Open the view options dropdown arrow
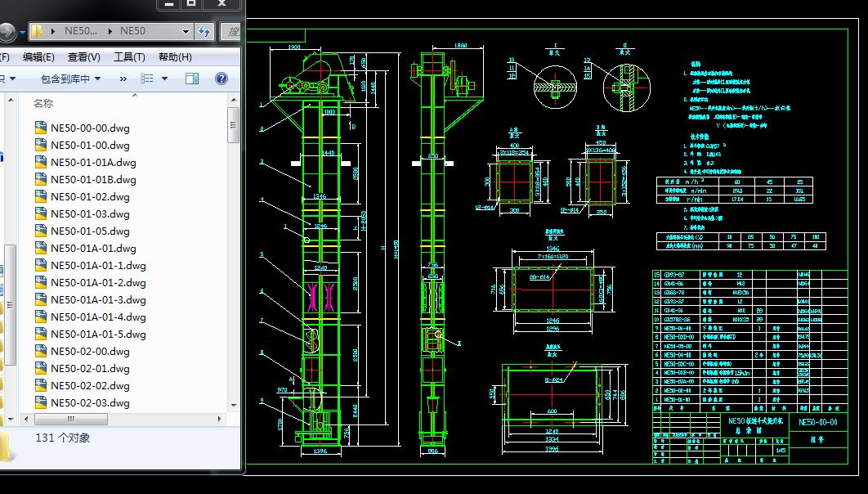 click(164, 79)
